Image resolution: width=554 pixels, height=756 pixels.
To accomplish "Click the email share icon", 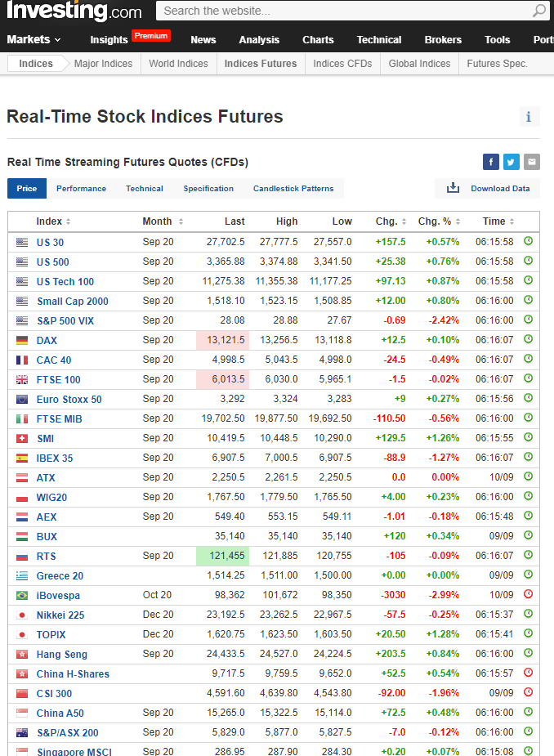I will [532, 162].
